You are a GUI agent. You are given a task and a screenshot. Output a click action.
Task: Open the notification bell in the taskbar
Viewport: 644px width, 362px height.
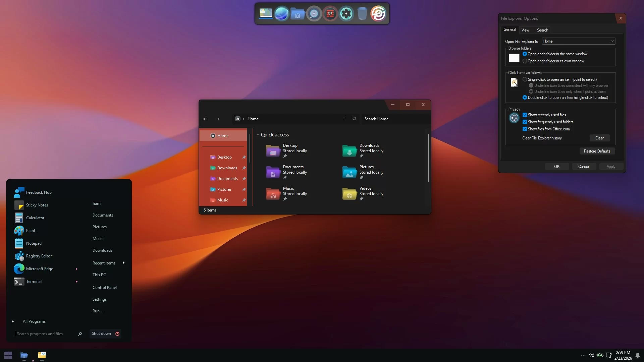pos(638,355)
